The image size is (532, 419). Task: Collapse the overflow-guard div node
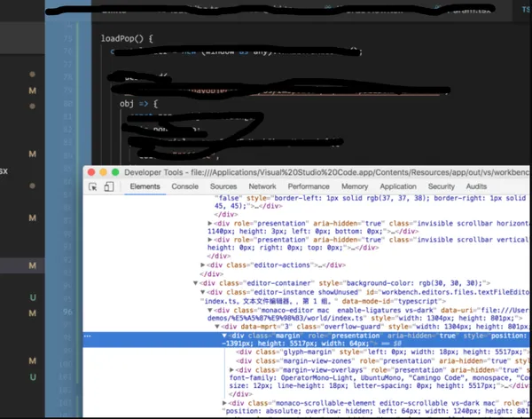click(x=217, y=327)
